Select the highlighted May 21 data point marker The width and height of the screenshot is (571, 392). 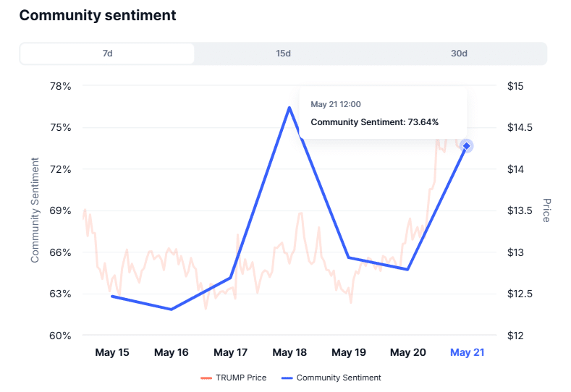tap(467, 146)
